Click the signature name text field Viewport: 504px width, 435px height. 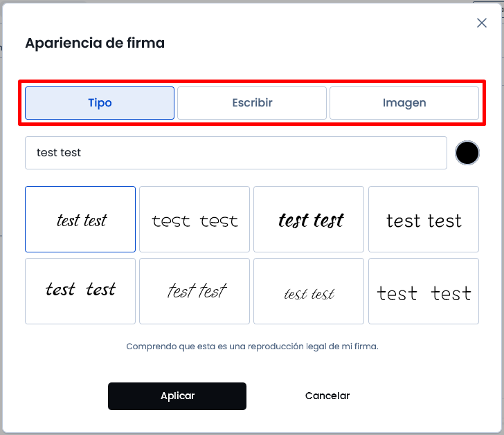point(236,153)
